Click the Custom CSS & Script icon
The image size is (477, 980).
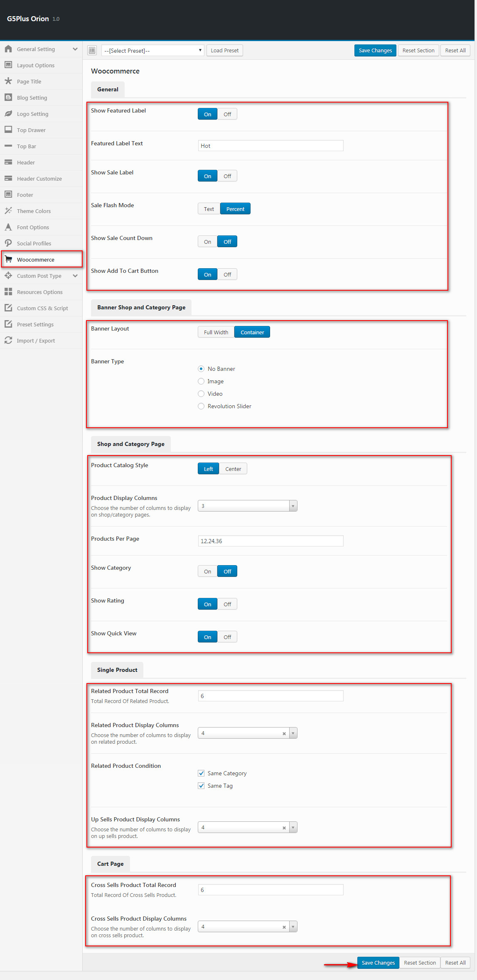[8, 308]
